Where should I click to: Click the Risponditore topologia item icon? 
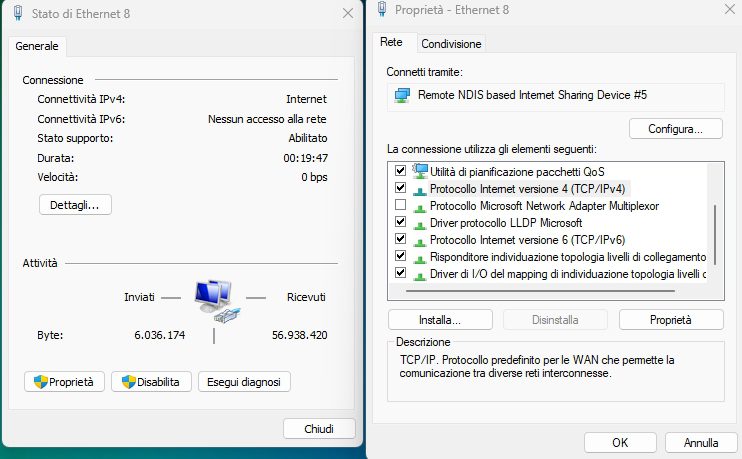pyautogui.click(x=420, y=259)
